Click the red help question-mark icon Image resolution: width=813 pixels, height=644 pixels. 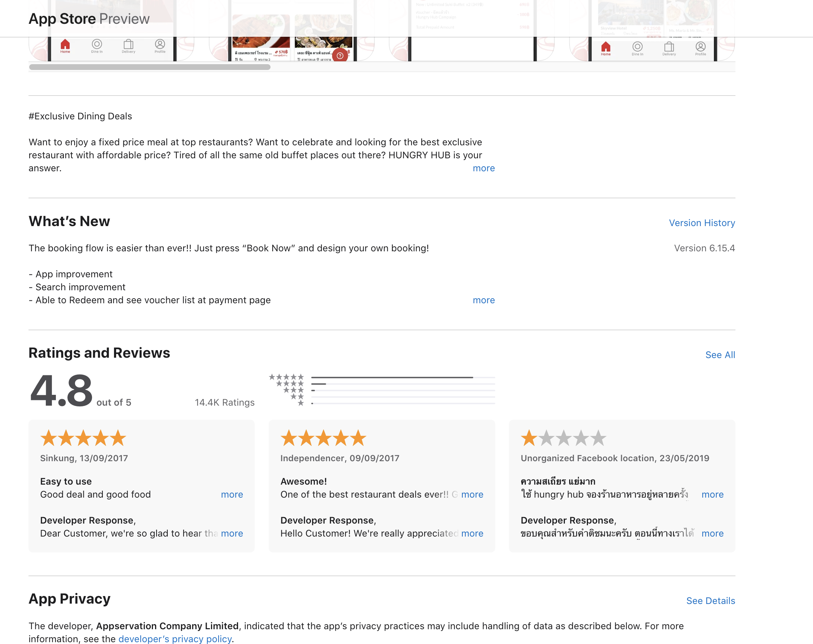click(340, 56)
